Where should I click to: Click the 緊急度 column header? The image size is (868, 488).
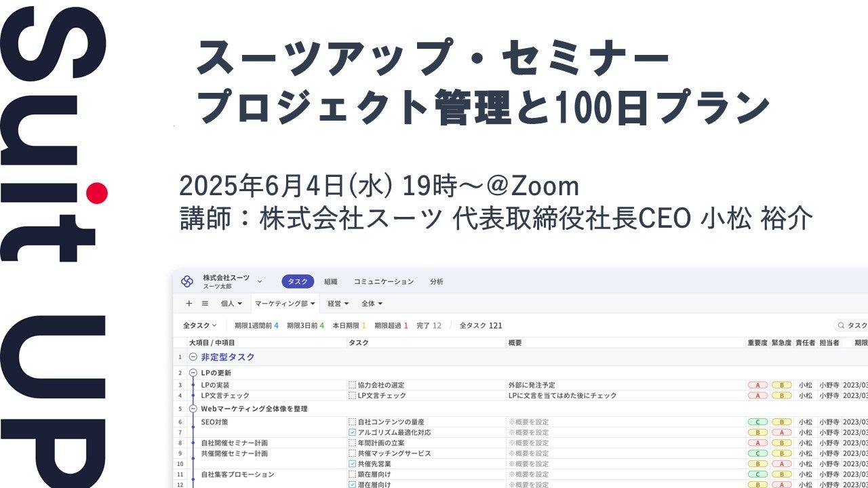(x=781, y=343)
